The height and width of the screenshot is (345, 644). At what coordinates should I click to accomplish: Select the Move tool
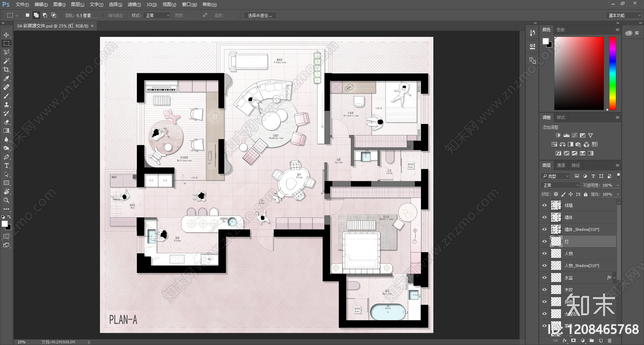[6, 35]
